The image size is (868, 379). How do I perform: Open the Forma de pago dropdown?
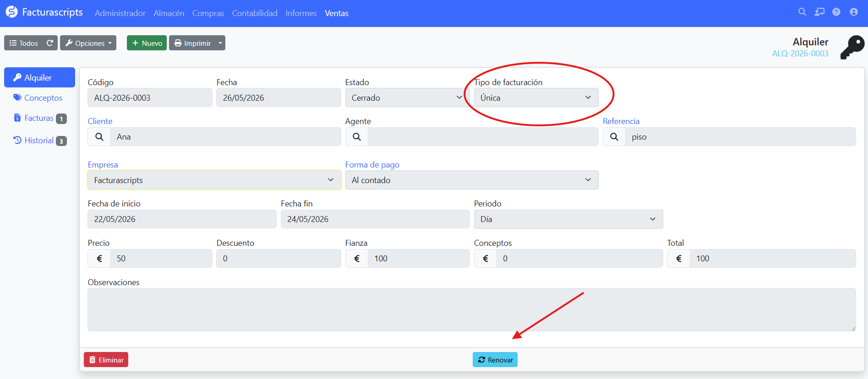coord(472,180)
